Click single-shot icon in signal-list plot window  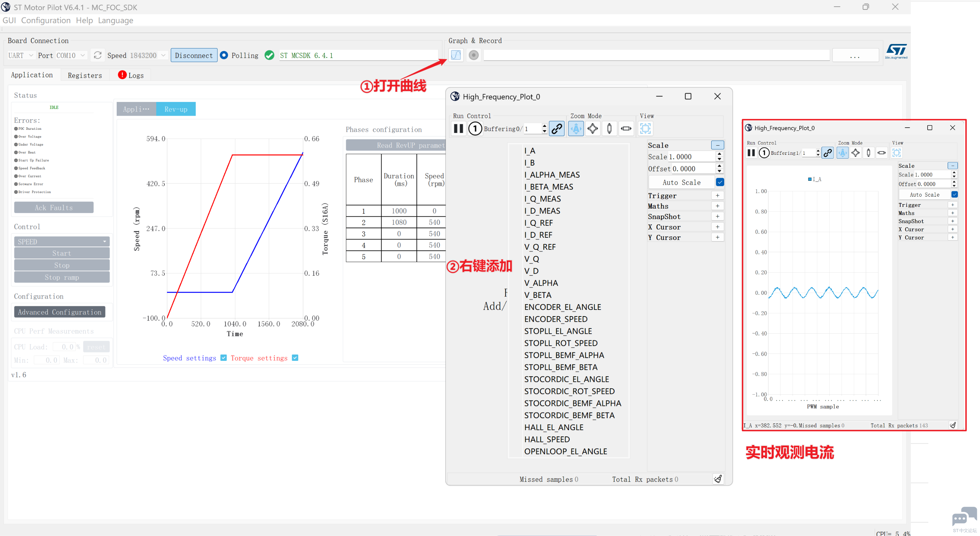pyautogui.click(x=475, y=129)
